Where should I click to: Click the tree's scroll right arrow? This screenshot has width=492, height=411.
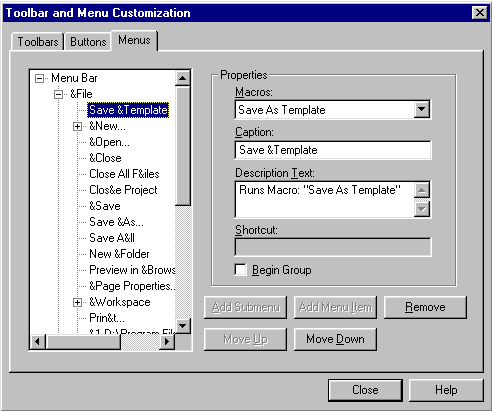point(167,342)
